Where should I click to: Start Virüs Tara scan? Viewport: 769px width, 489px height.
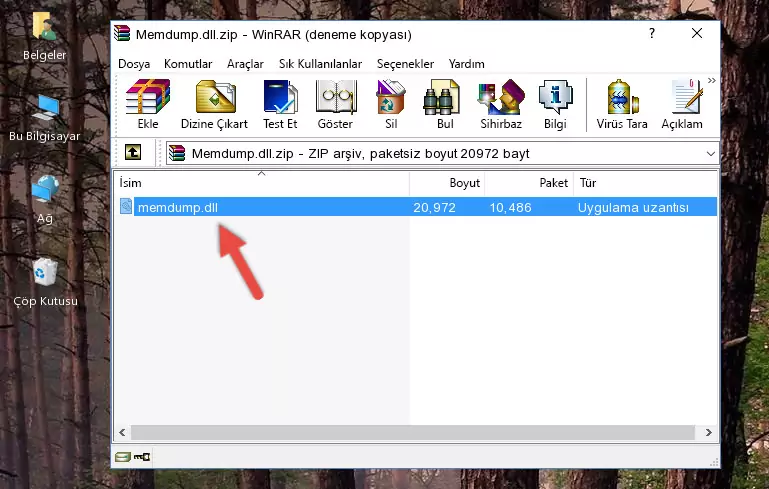622,104
